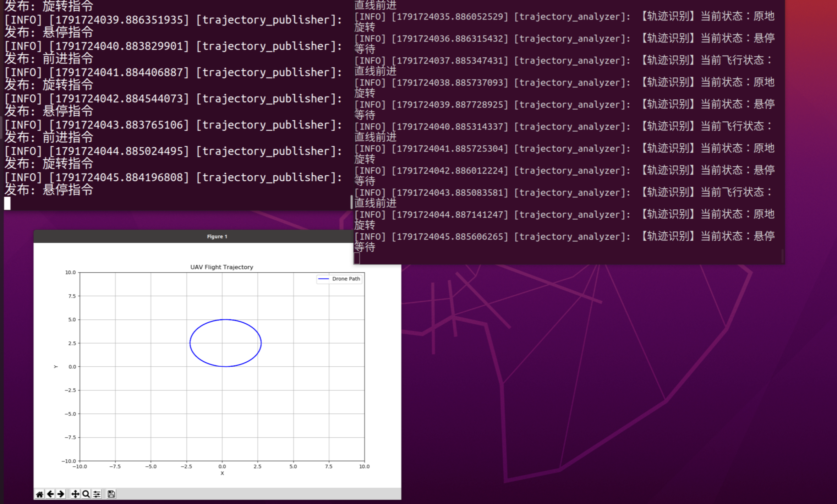
Task: Click analyzer log timestamp 1791724041.885725304
Action: click(450, 149)
